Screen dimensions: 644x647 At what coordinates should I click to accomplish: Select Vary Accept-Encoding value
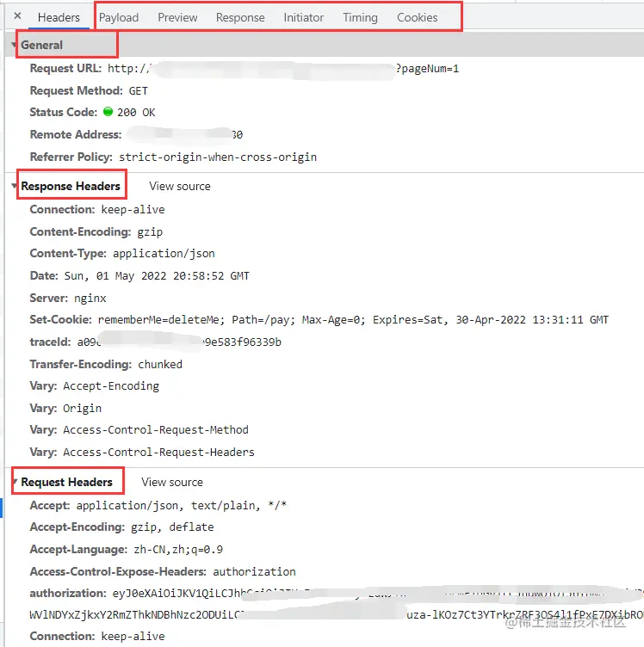[x=111, y=386]
